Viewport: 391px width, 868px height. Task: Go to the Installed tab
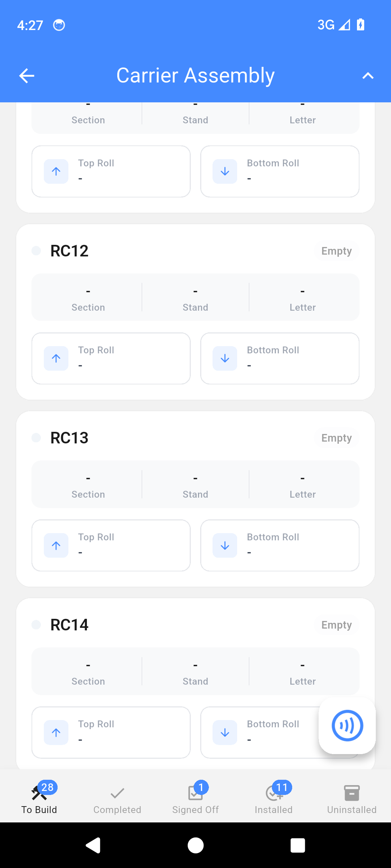[x=274, y=799]
